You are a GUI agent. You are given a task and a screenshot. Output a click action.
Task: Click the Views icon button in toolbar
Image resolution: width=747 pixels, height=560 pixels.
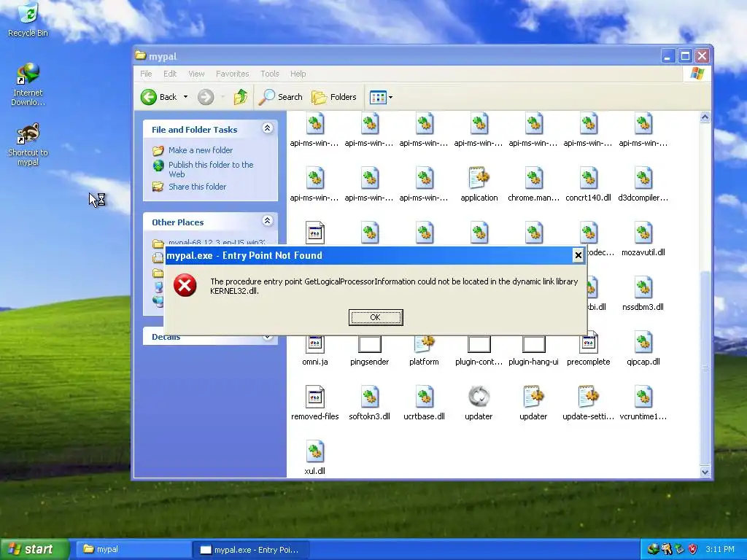click(379, 97)
